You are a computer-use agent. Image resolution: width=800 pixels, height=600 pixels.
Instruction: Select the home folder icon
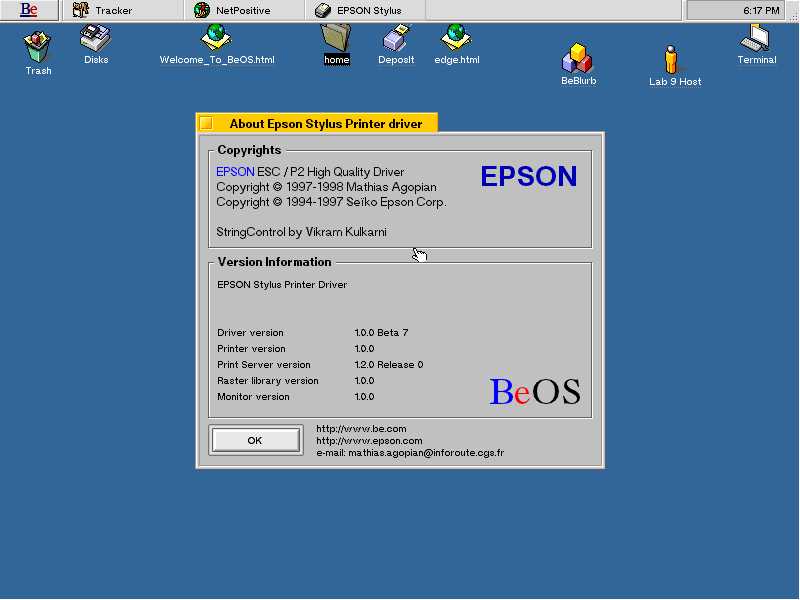click(336, 38)
